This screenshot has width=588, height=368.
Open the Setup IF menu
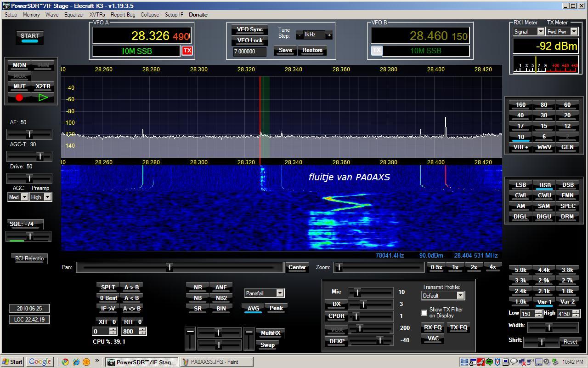click(174, 15)
